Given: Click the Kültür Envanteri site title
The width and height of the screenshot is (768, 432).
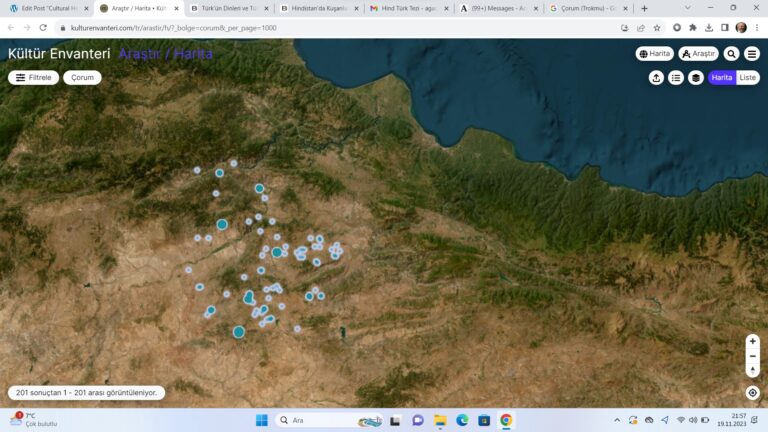Looking at the screenshot, I should (59, 53).
